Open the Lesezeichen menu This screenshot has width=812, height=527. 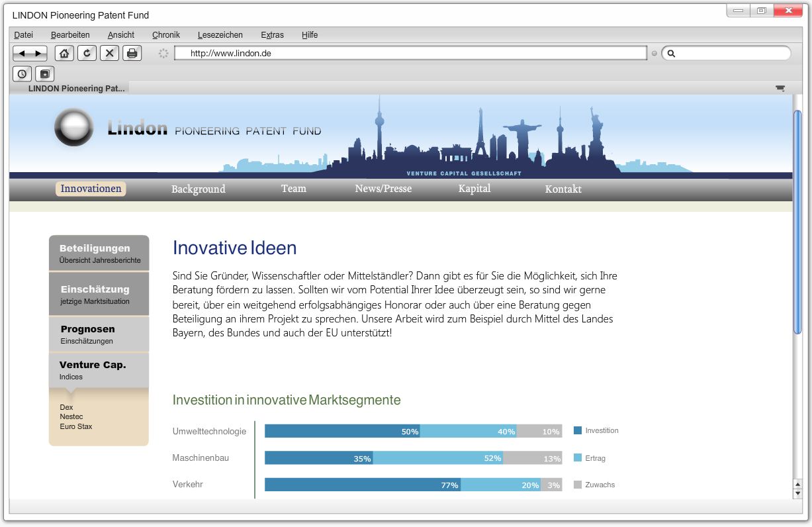(x=220, y=35)
